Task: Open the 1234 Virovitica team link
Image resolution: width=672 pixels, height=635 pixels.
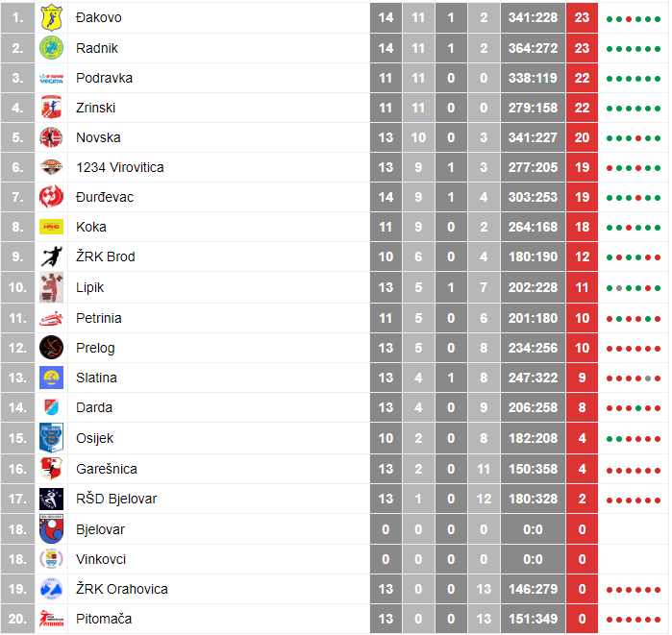Action: tap(120, 167)
